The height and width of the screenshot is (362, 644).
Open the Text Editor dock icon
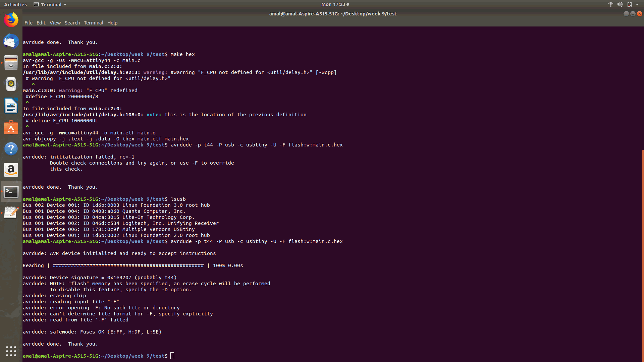11,213
